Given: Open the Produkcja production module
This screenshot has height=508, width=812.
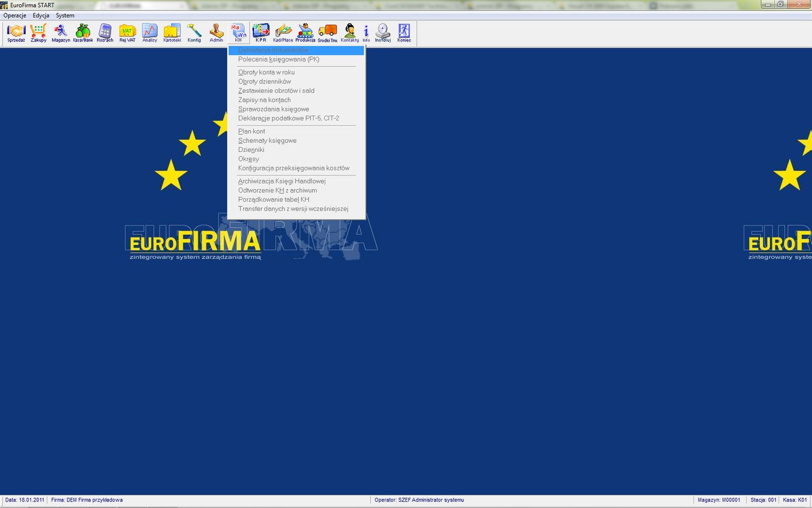Looking at the screenshot, I should point(305,33).
